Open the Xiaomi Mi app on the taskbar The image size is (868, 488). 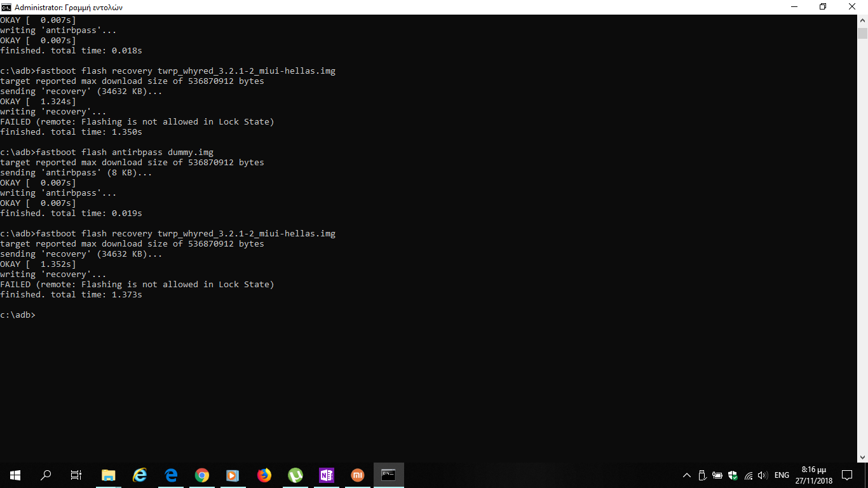[357, 475]
